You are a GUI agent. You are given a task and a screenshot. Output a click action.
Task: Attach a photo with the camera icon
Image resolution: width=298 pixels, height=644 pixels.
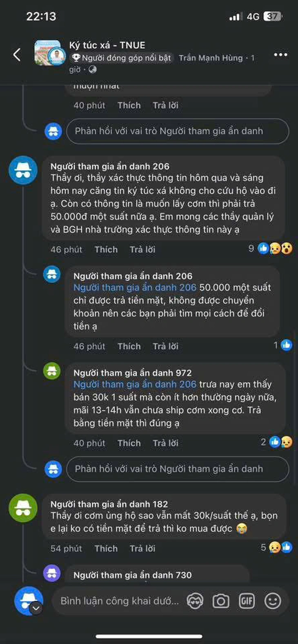221,601
